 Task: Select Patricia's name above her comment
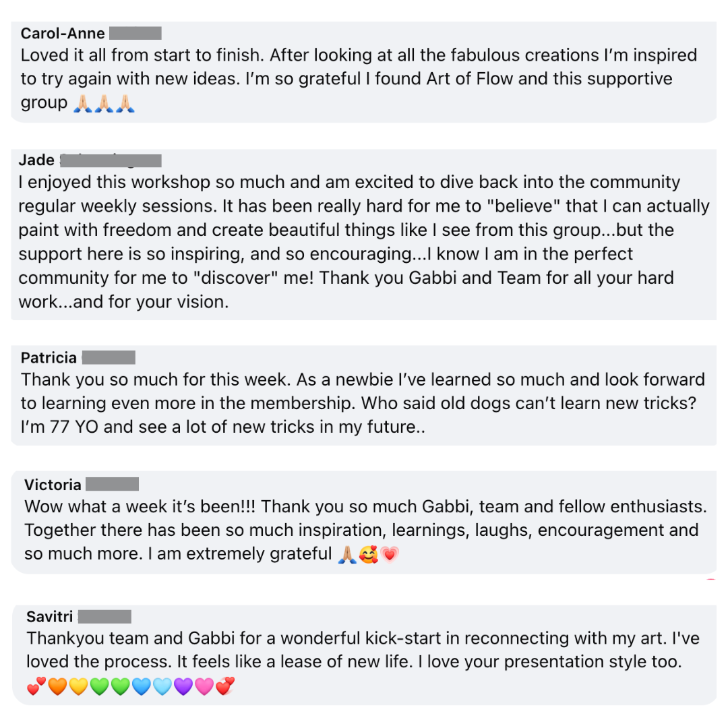point(49,357)
